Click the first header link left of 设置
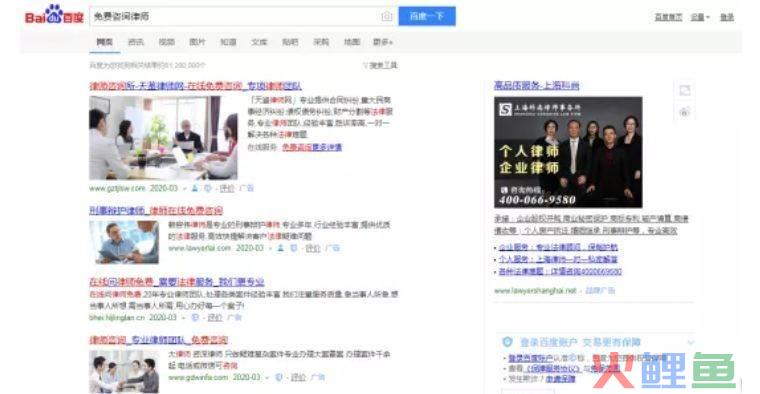Viewport: 760px width, 394px height. tap(668, 17)
